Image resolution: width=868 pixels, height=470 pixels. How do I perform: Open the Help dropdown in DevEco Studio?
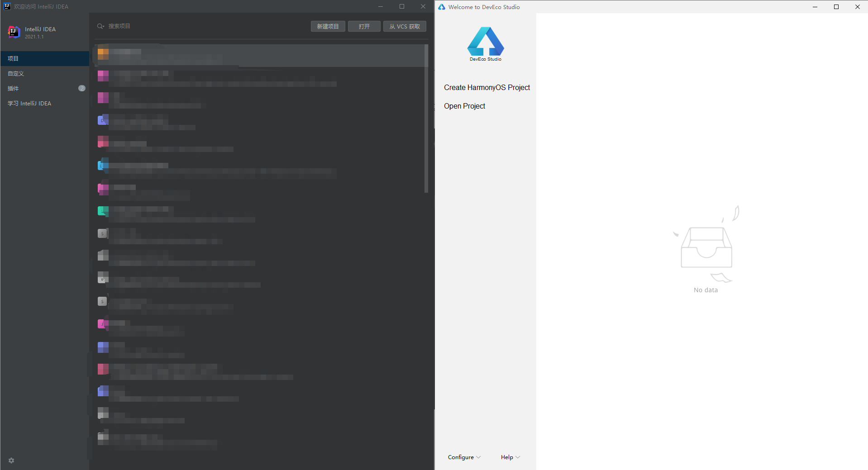coord(510,457)
